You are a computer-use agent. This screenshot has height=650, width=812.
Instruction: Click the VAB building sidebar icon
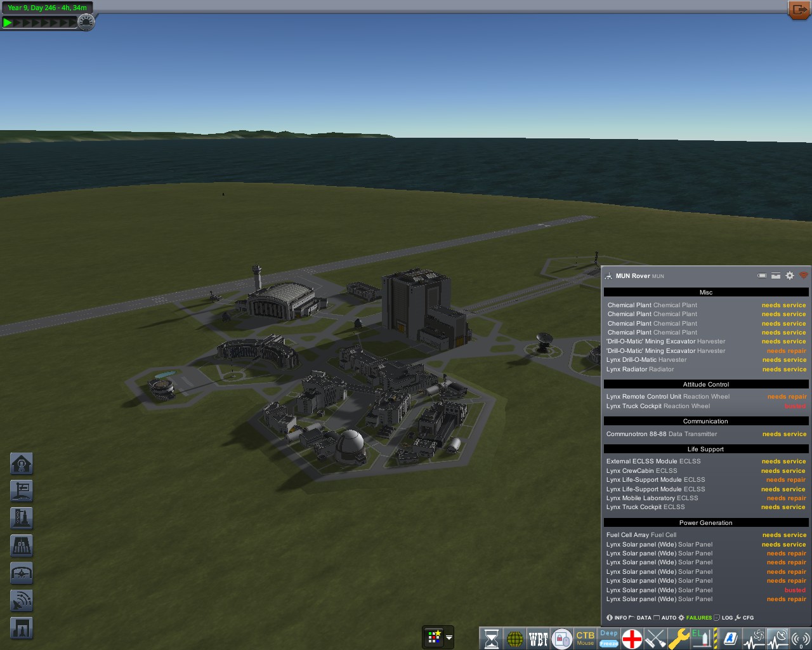(22, 628)
